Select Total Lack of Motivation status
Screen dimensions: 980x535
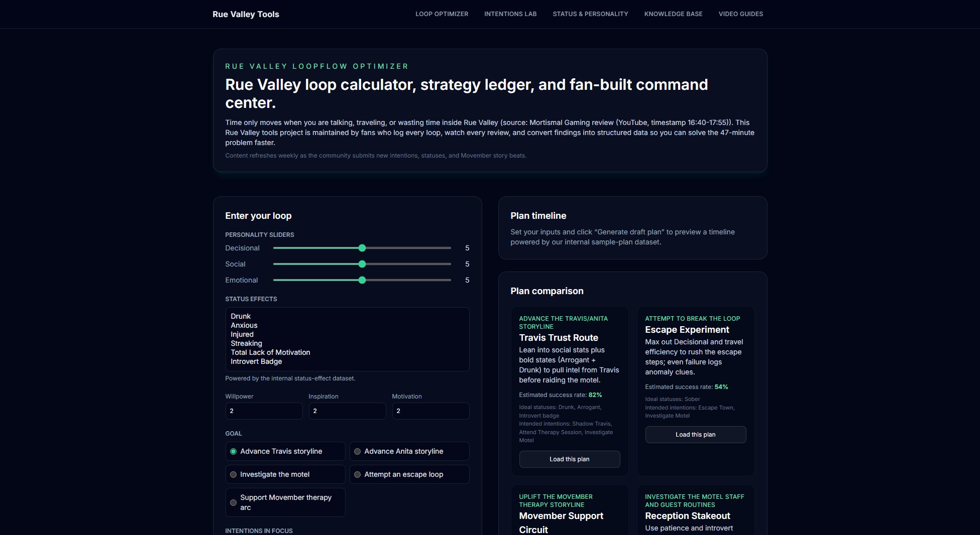(x=270, y=352)
